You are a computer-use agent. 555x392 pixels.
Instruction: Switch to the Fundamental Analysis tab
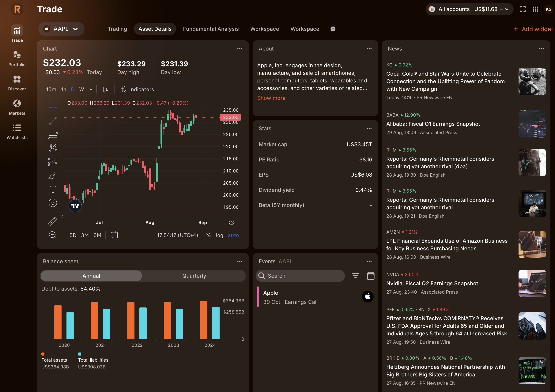coord(211,29)
